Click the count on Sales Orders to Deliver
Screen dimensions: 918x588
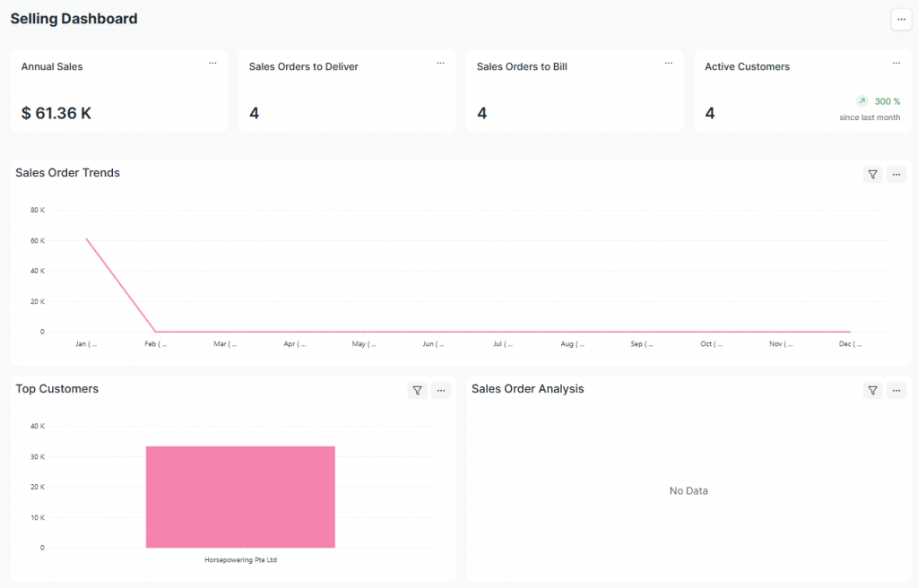[253, 113]
